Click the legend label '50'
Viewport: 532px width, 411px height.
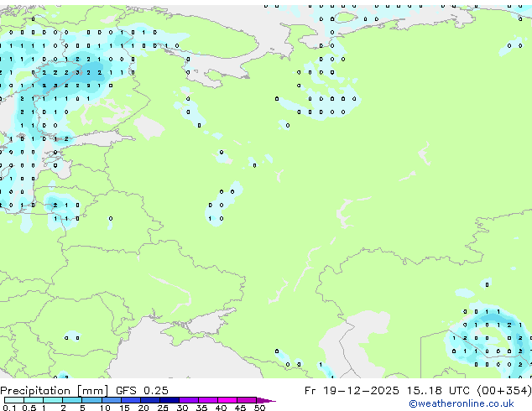[x=260, y=408]
